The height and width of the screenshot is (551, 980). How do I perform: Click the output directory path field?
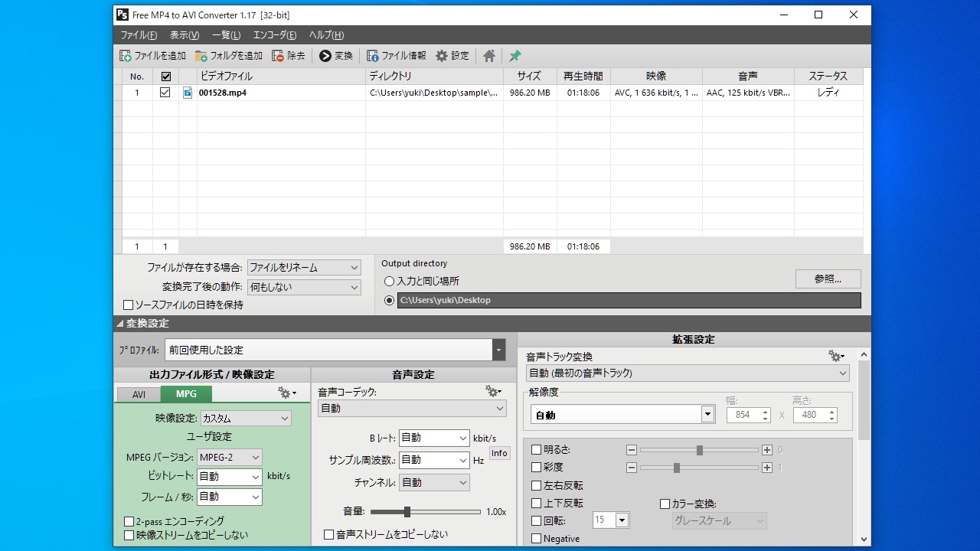click(x=629, y=300)
